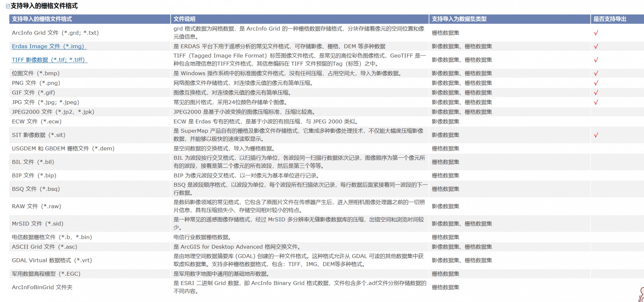The image size is (644, 302).
Task: Open the Erdas Image 文件 (*.img) link
Action: pos(49,46)
